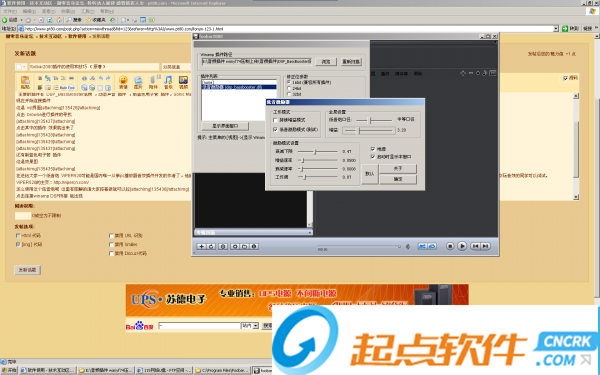The image size is (600, 375).
Task: Click the foobar2000 seek bar
Action: coord(359,246)
